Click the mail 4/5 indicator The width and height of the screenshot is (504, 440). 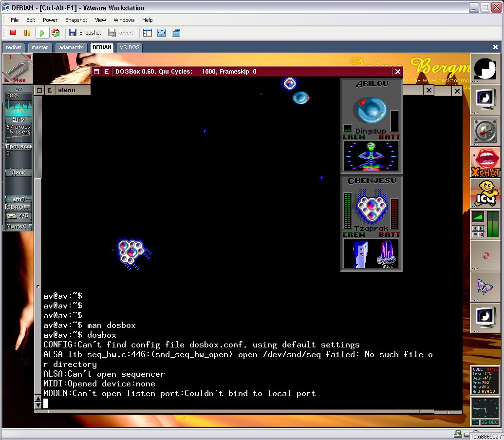[19, 216]
